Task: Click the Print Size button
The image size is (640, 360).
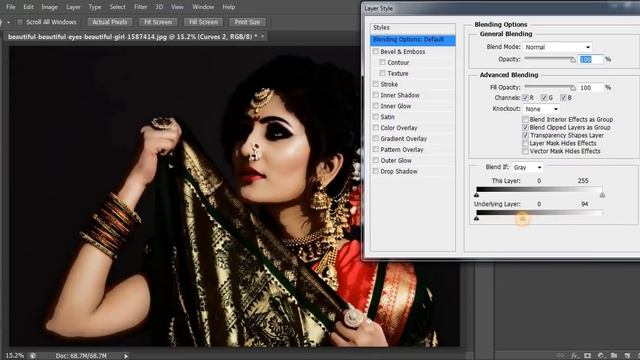Action: tap(247, 22)
